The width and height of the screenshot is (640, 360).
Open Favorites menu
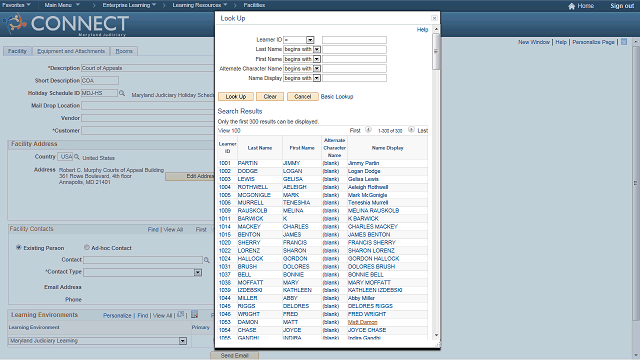[x=16, y=5]
